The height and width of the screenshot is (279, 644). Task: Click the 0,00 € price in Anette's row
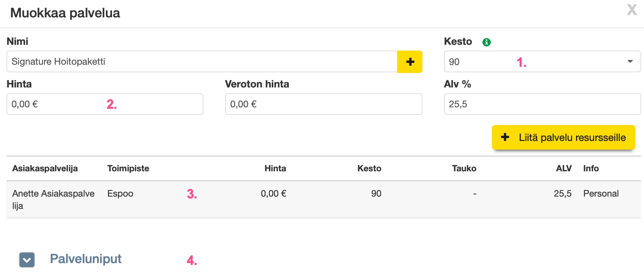point(274,194)
